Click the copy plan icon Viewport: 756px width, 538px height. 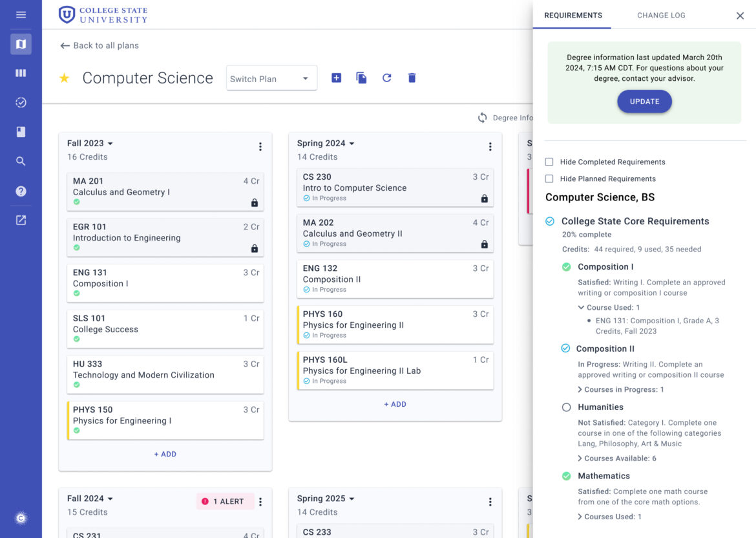(361, 78)
